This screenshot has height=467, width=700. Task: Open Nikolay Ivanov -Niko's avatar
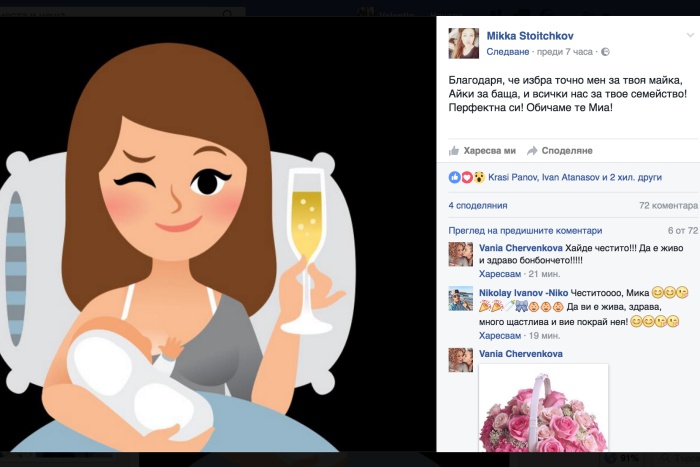461,299
